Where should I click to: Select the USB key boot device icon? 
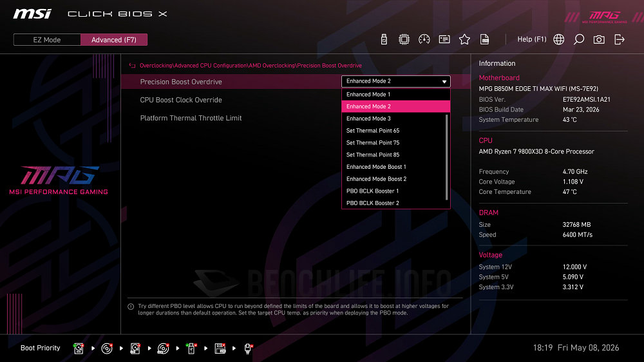point(191,348)
